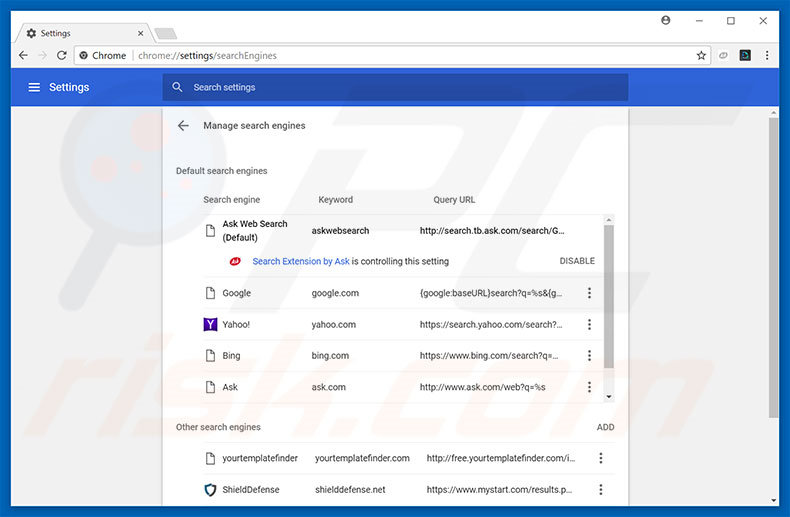This screenshot has height=517, width=790.
Task: Open the Chrome three-dot menu
Action: click(767, 55)
